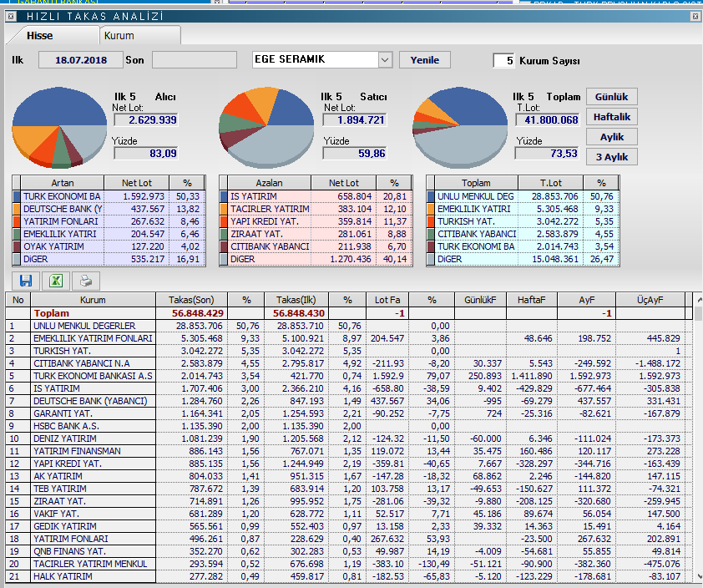Sort by the ÜçAyF column header
Viewport: 703px width, 588px height.
point(650,300)
